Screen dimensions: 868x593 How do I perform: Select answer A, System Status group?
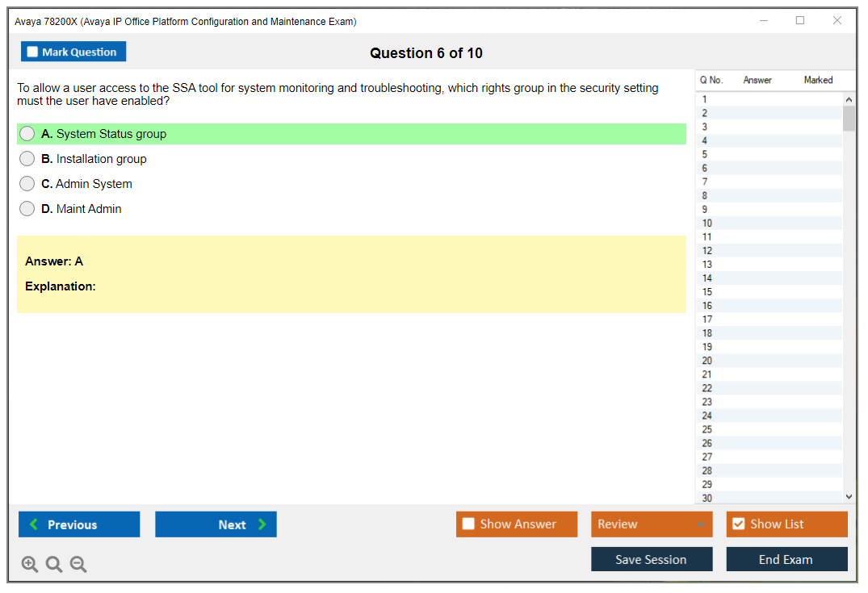click(27, 134)
